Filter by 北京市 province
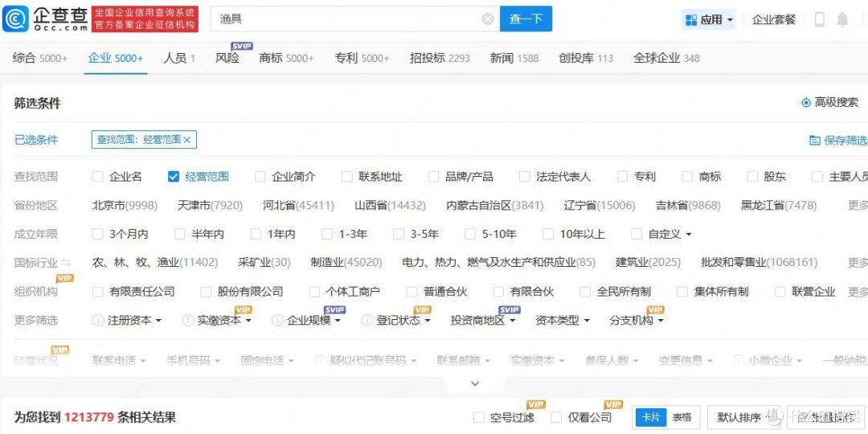The height and width of the screenshot is (434, 868). (125, 206)
